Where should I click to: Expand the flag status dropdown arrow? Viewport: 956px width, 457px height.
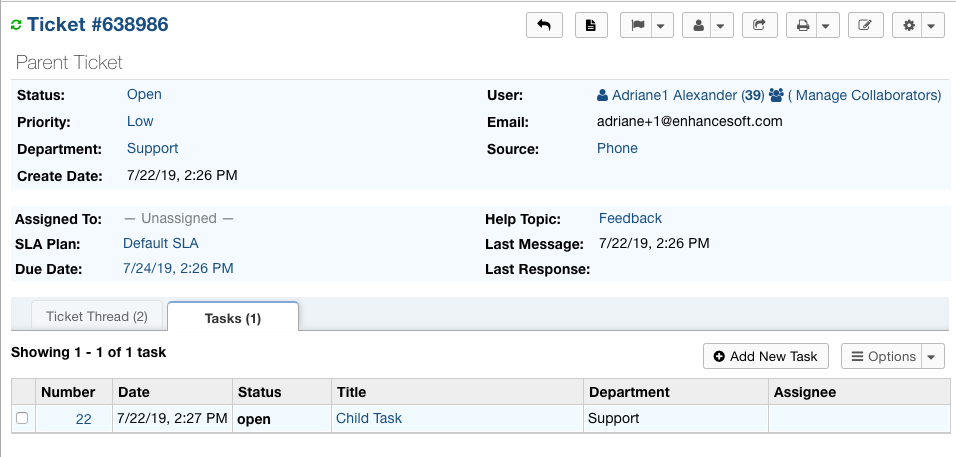coord(661,25)
